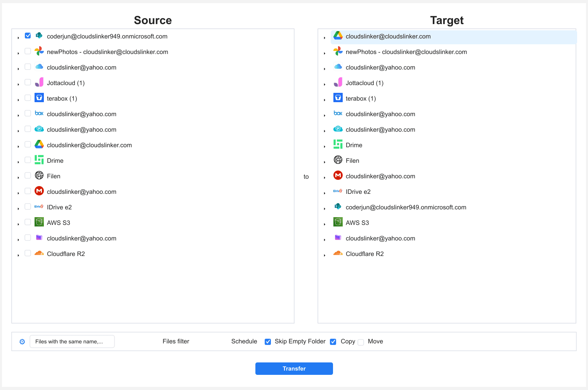The height and width of the screenshot is (390, 588).
Task: Click the MEGA icon in Source list
Action: tap(39, 191)
